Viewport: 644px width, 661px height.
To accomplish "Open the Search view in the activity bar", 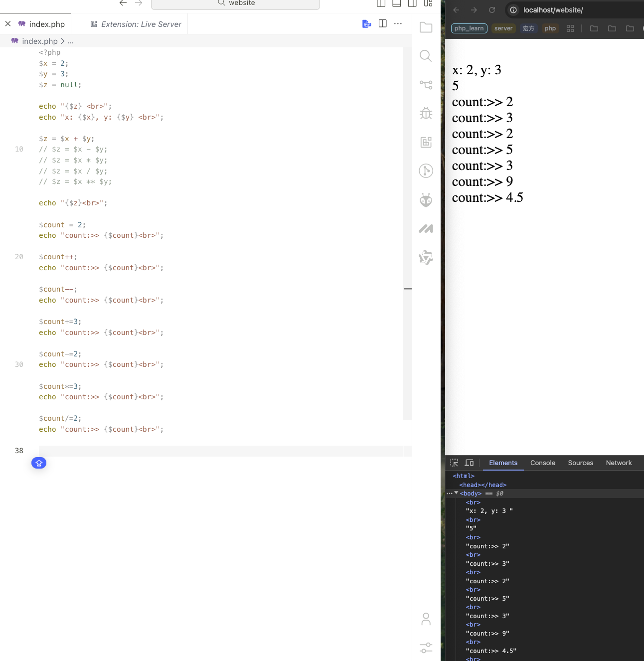I will tap(426, 56).
